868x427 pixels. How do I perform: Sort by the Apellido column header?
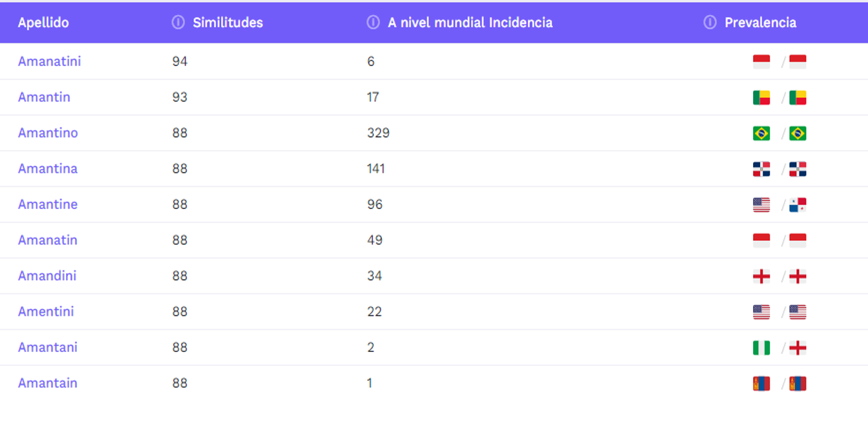(x=43, y=23)
